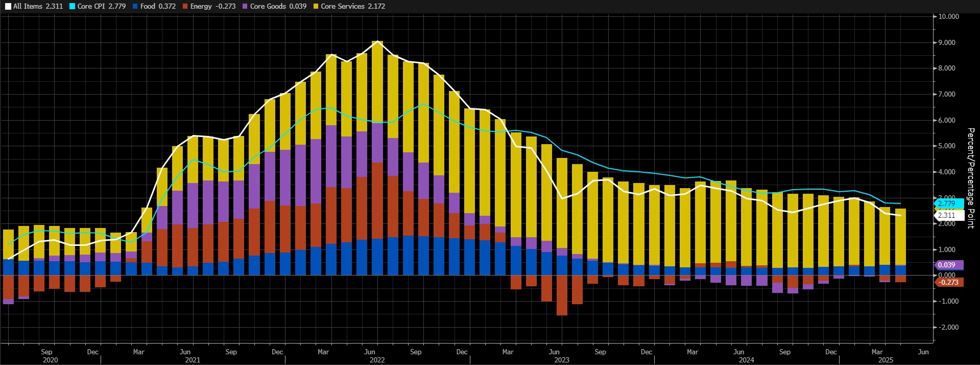Select the All Items 2.311 legend label

(x=38, y=7)
